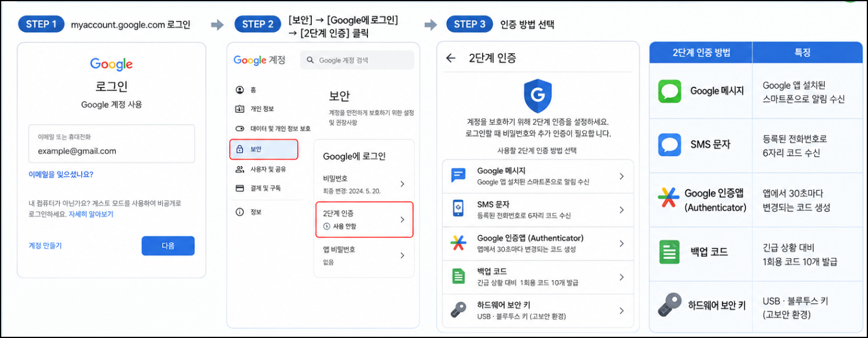Image resolution: width=868 pixels, height=338 pixels.
Task: Click the clock icon beside 사용 안함
Action: point(327,226)
